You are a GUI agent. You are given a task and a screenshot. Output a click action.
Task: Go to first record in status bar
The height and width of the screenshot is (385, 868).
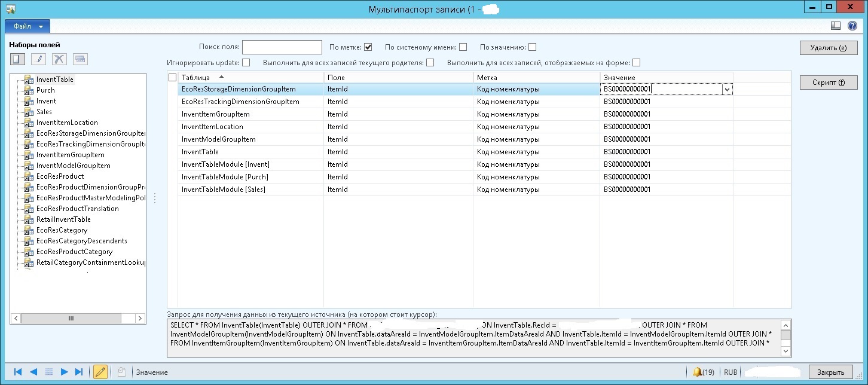[x=18, y=372]
